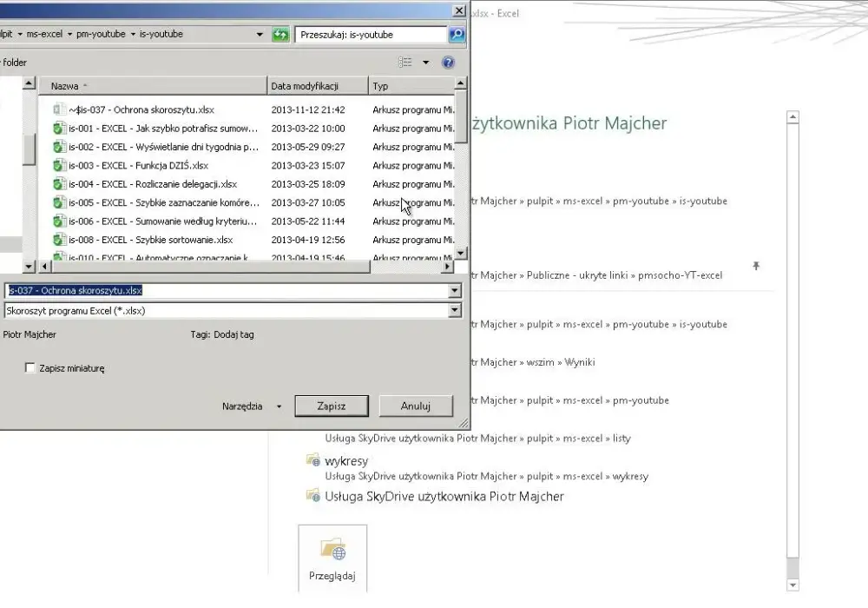Close the save dialog with X button
This screenshot has height=608, width=868.
coord(459,10)
